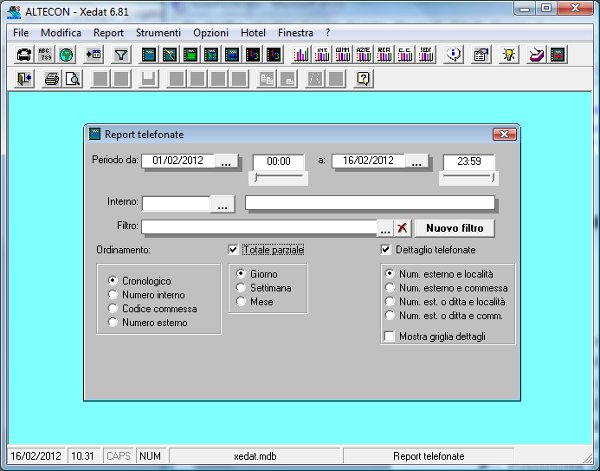Screen dimensions: 600x471
Task: Click the 16/02/2012 end date field
Action: 368,161
